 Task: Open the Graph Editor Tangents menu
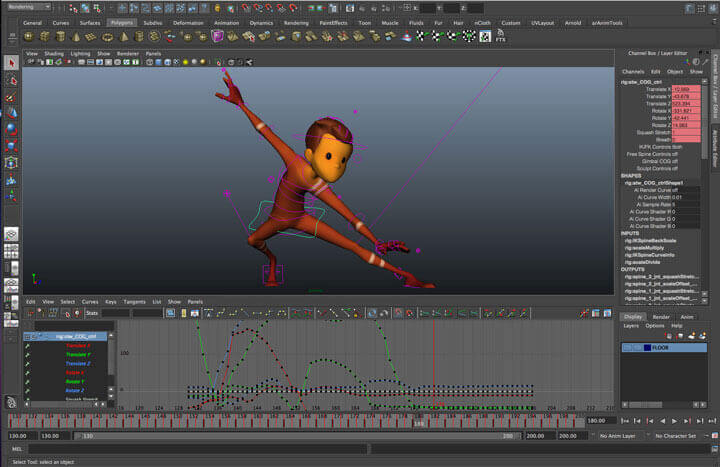coord(135,302)
